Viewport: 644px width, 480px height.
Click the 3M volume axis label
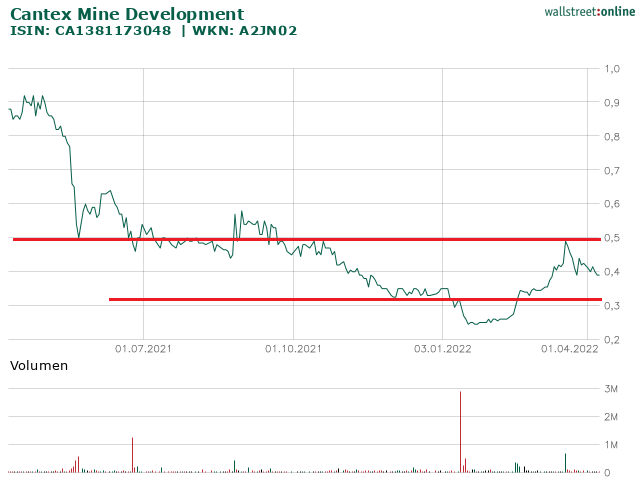[x=611, y=389]
